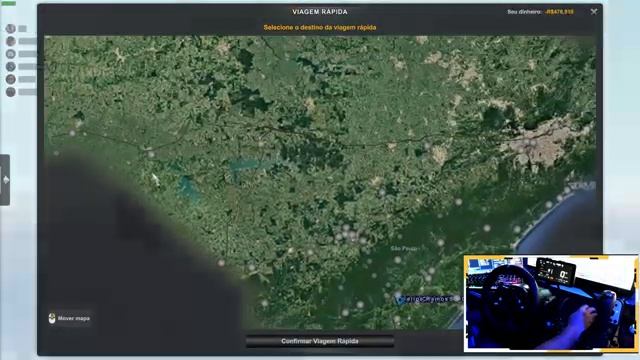This screenshot has width=640, height=360.
Task: Close the Viagem Rápida dialog
Action: 593,12
